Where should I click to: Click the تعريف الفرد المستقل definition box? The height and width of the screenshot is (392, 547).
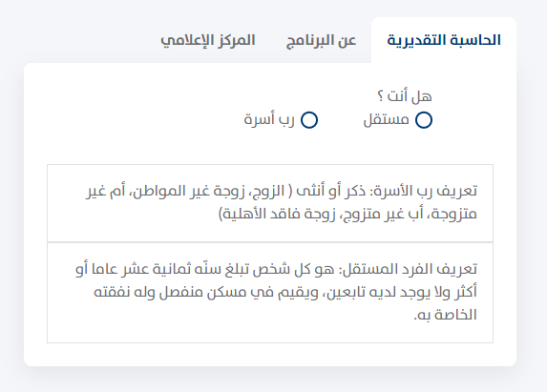click(270, 293)
